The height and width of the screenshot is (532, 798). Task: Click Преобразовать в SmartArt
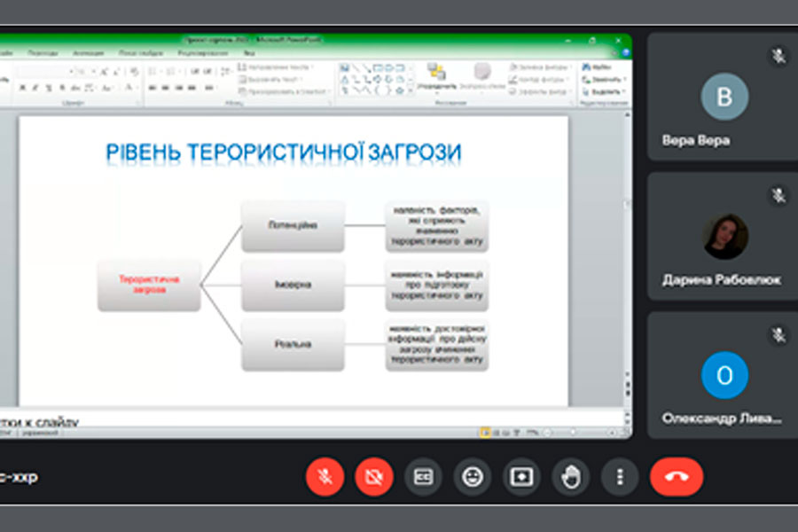point(284,91)
